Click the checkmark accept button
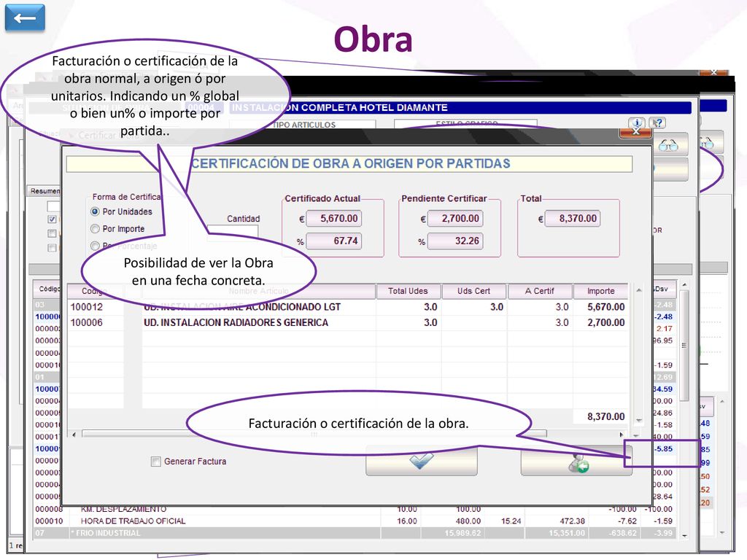Image resolution: width=747 pixels, height=560 pixels. [421, 461]
